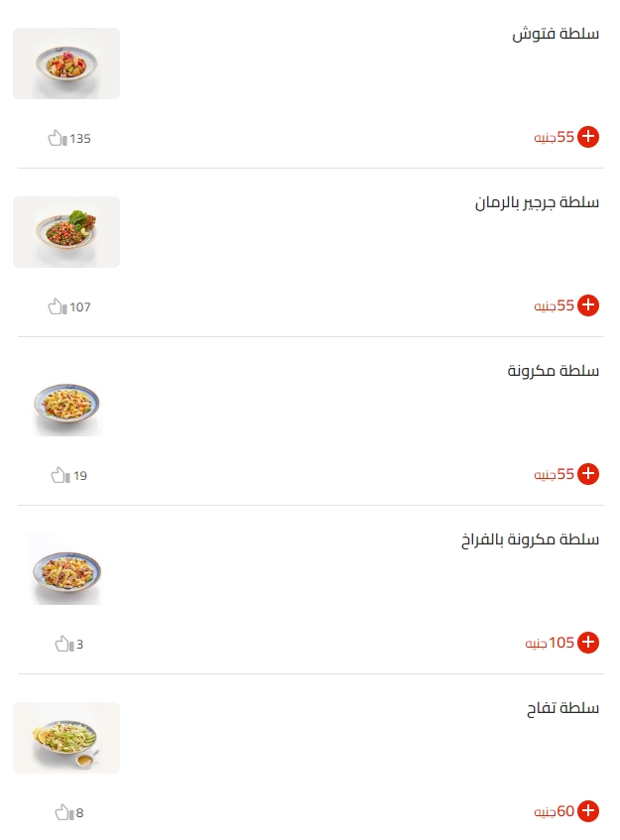
Task: Like سلطة فتوش thumbs-up with 135
Action: point(58,138)
